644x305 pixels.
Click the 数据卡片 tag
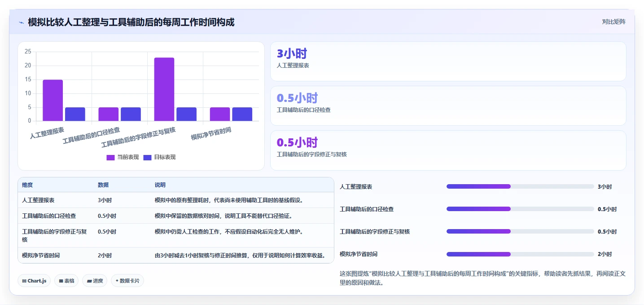[127, 281]
